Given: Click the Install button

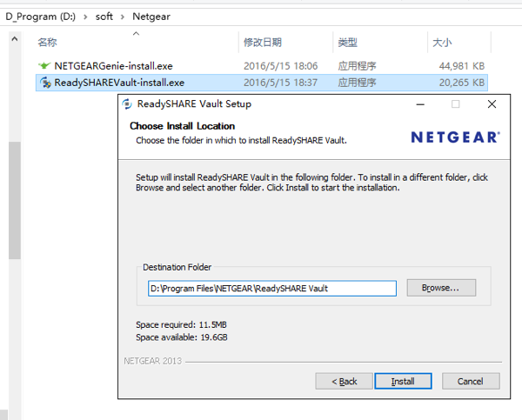Looking at the screenshot, I should (403, 381).
